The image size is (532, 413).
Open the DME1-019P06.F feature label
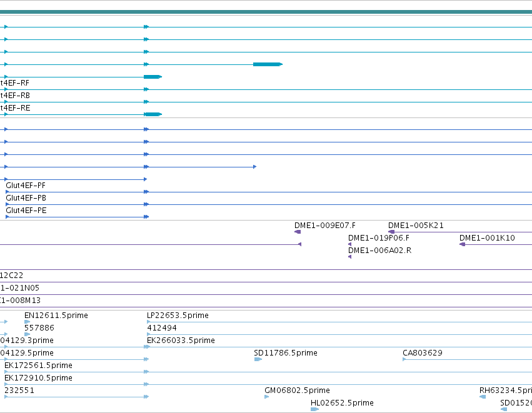(x=379, y=238)
